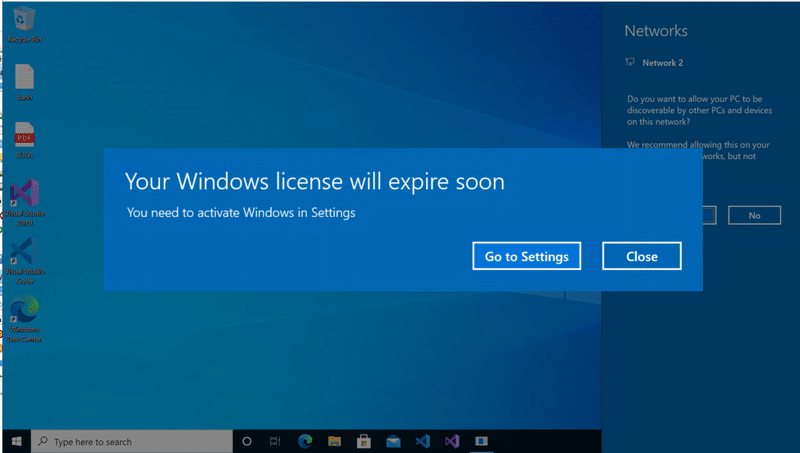Select the Visual Studio 2019 desktop shortcut
Viewport: 800px width, 453px height.
(24, 203)
